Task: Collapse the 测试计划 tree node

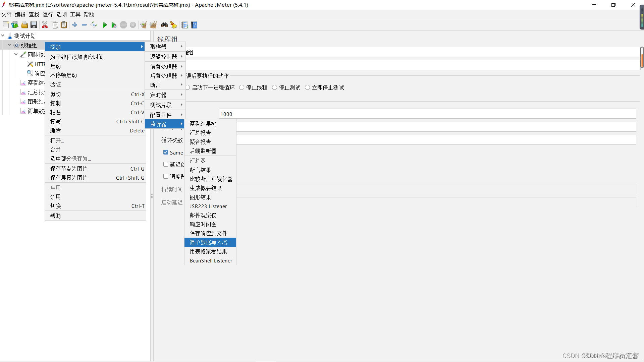Action: [3, 36]
